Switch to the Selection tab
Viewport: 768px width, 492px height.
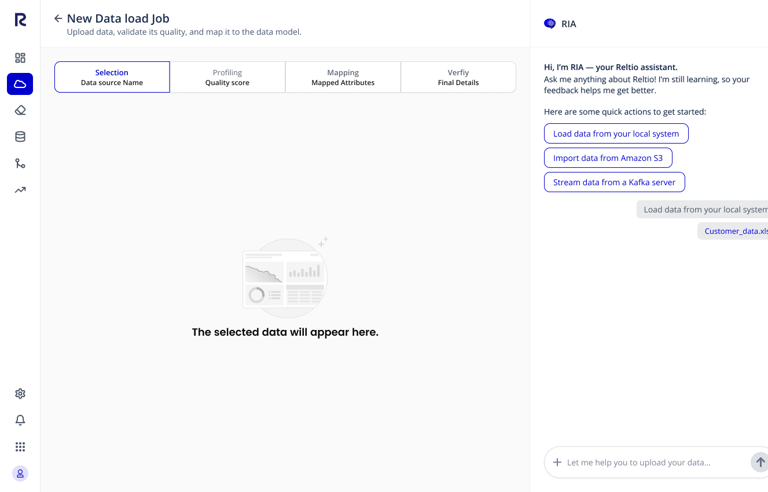(x=112, y=77)
